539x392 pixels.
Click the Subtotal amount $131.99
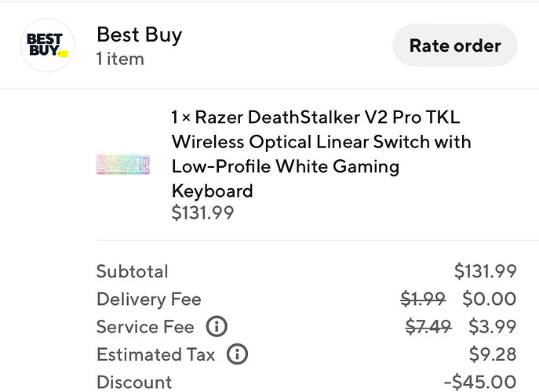pos(485,271)
